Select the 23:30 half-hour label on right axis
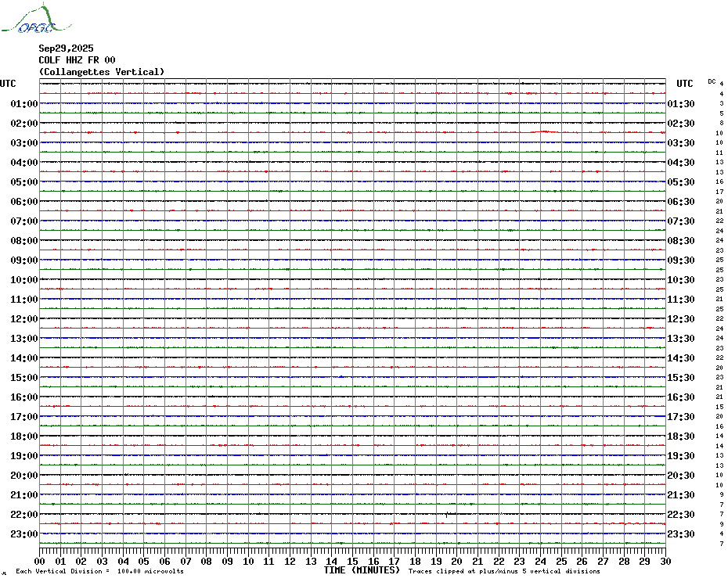Viewport: 728px width, 582px height. pyautogui.click(x=680, y=534)
